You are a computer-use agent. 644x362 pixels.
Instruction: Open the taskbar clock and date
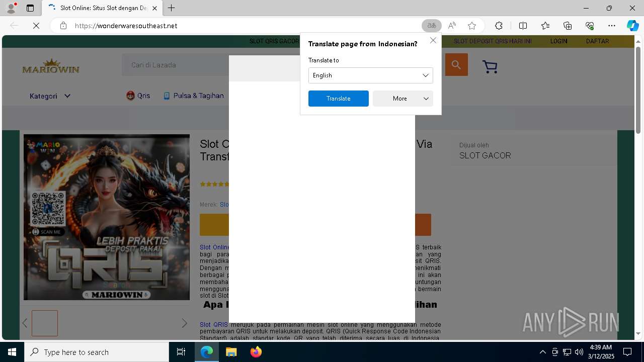pyautogui.click(x=600, y=352)
